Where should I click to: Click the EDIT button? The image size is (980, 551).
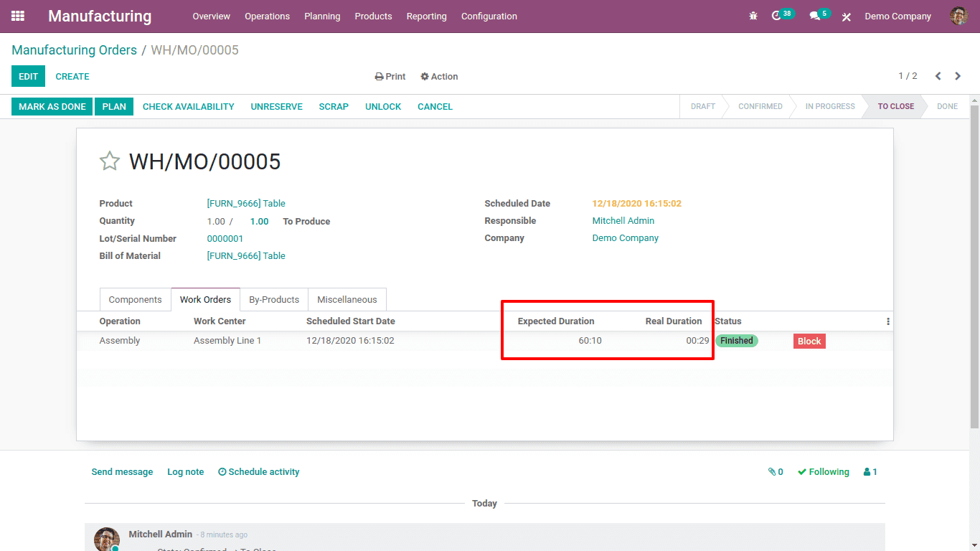pos(29,76)
